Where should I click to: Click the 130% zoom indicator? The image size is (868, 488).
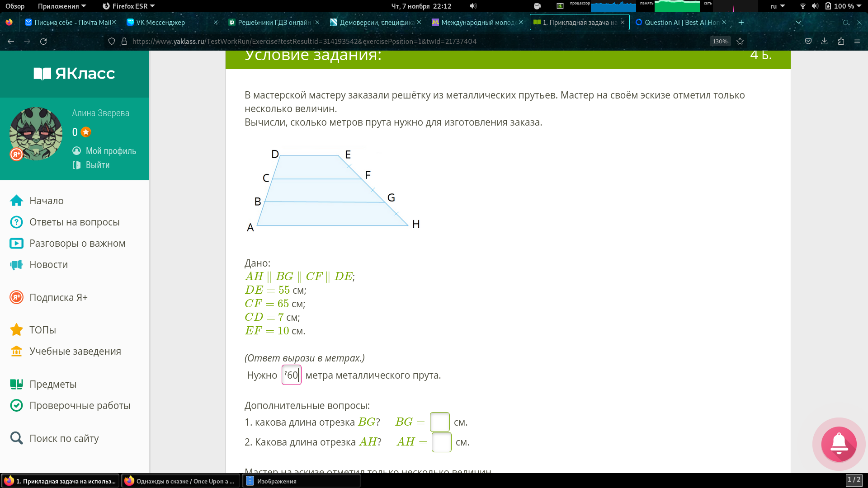point(720,41)
